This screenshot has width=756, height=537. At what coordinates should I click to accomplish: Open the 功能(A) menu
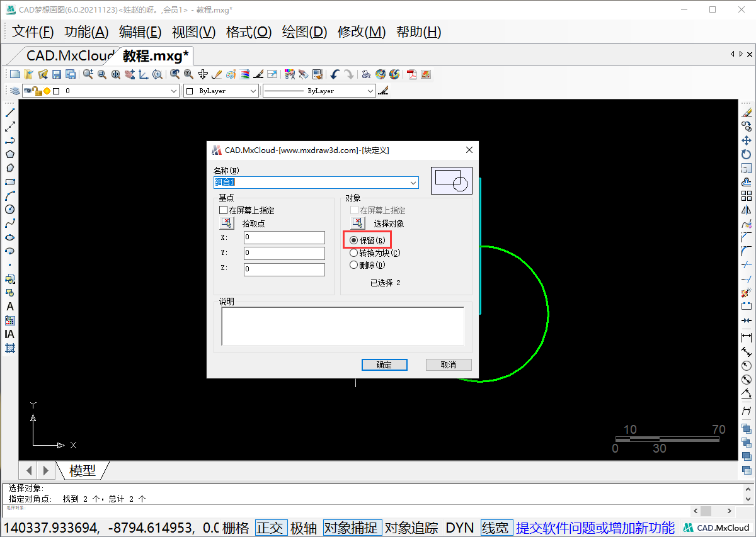click(87, 32)
